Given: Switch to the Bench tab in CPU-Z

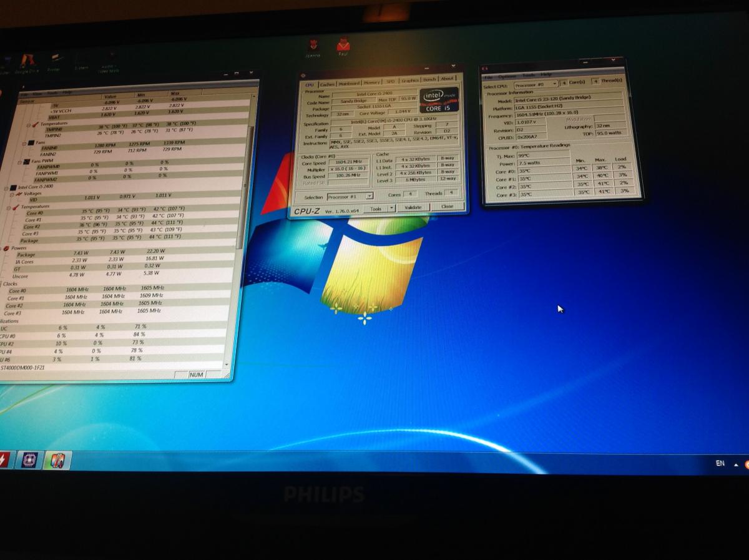Looking at the screenshot, I should [430, 80].
